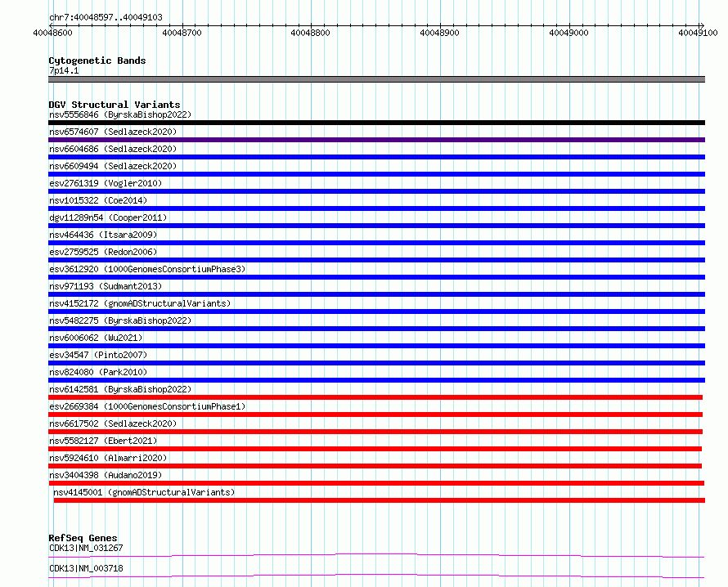
Task: Click the blue bar under esv2761319
Action: (x=376, y=191)
